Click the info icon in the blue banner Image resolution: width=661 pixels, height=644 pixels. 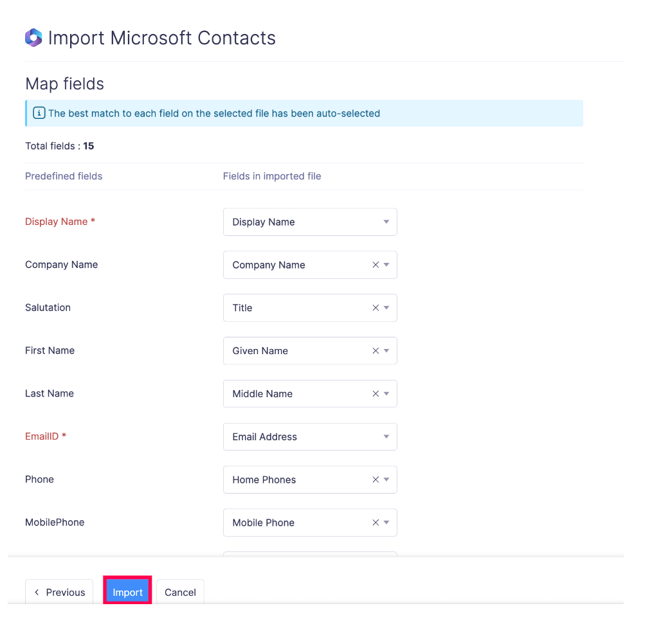[x=39, y=112]
